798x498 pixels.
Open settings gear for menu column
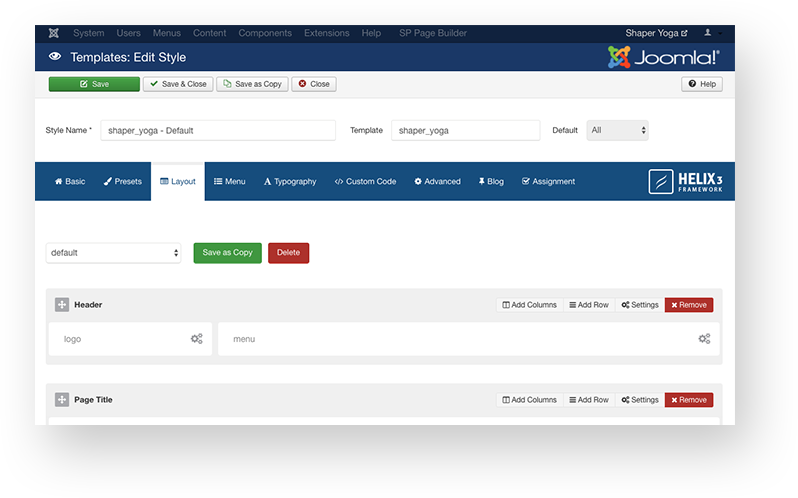[704, 339]
